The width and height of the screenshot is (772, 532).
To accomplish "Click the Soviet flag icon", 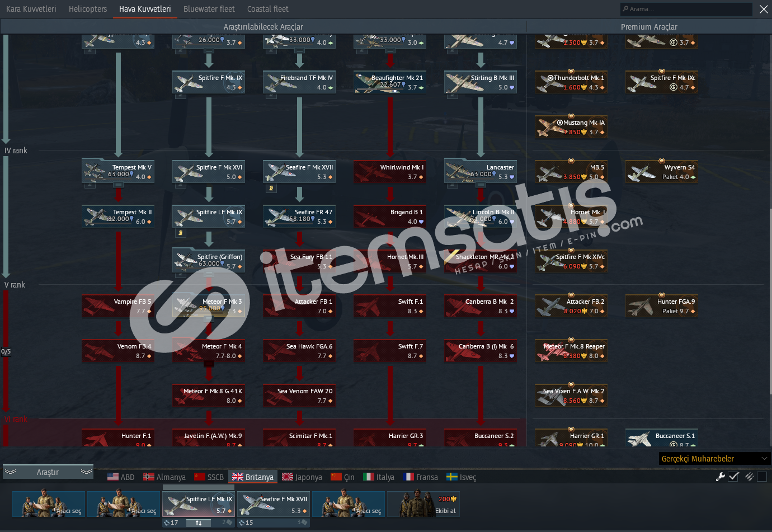I will (200, 477).
